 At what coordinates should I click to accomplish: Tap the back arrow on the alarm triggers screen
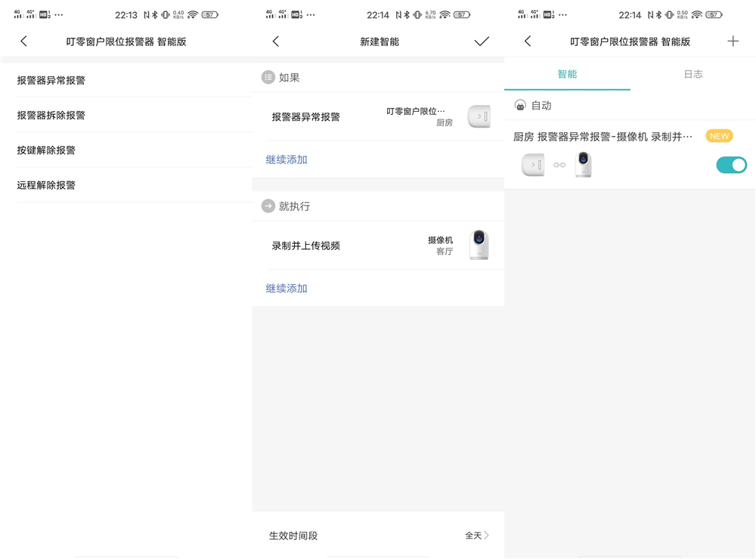(x=23, y=41)
